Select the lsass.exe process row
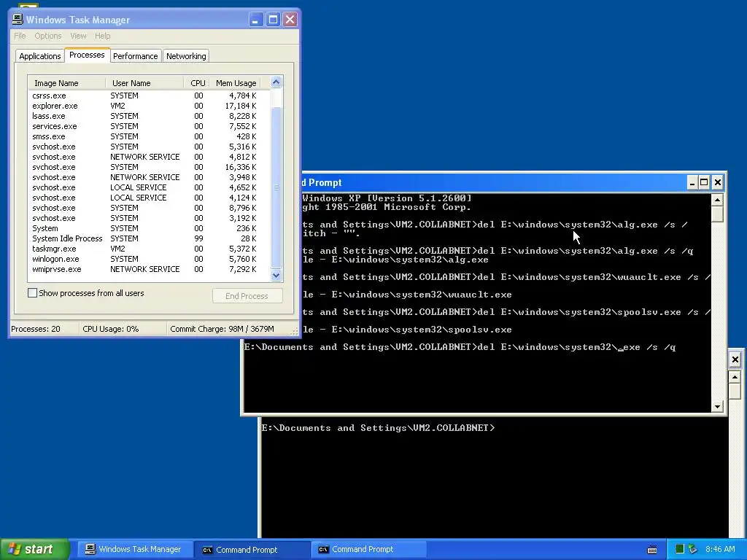The image size is (747, 560). [144, 116]
